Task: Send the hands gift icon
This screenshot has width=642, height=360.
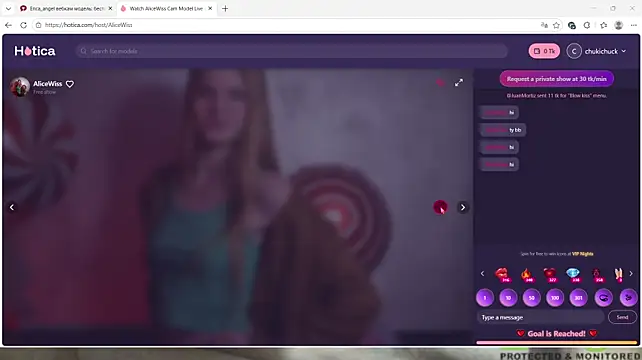Action: click(618, 274)
